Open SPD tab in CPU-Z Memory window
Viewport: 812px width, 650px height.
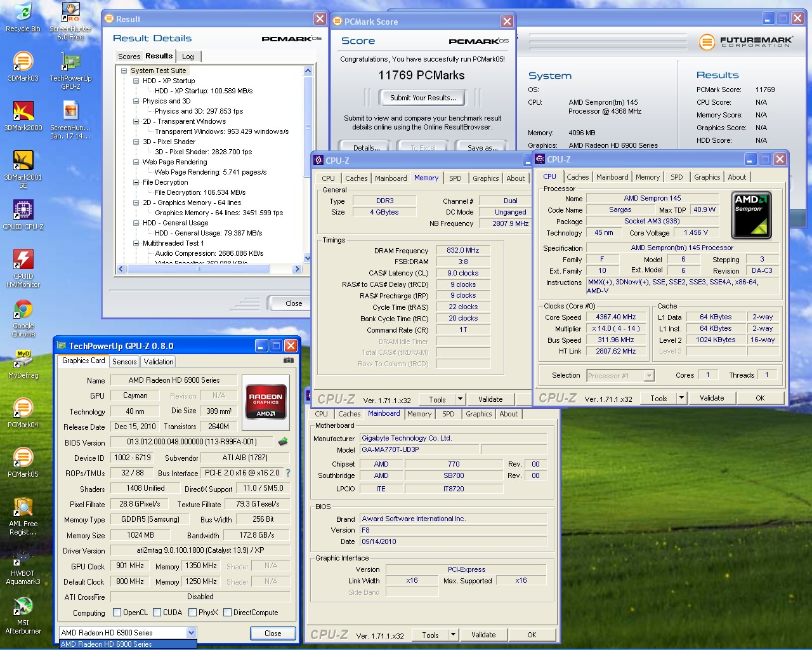455,178
